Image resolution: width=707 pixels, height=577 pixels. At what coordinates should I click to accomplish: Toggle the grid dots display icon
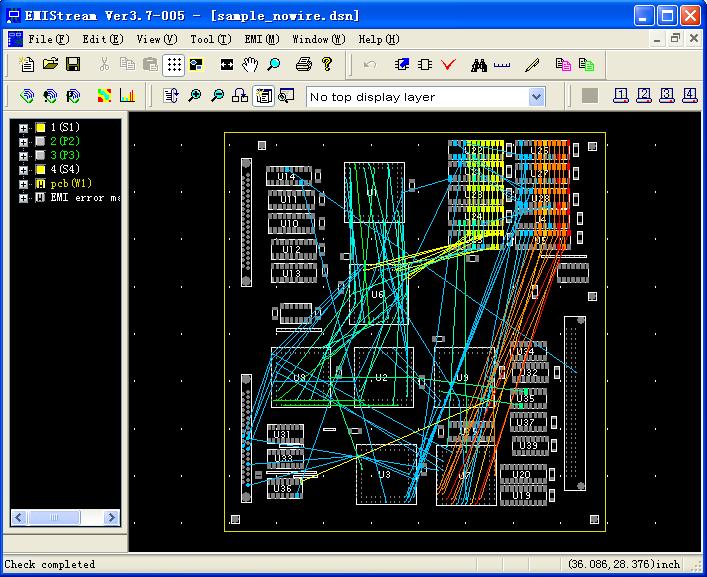[x=174, y=65]
